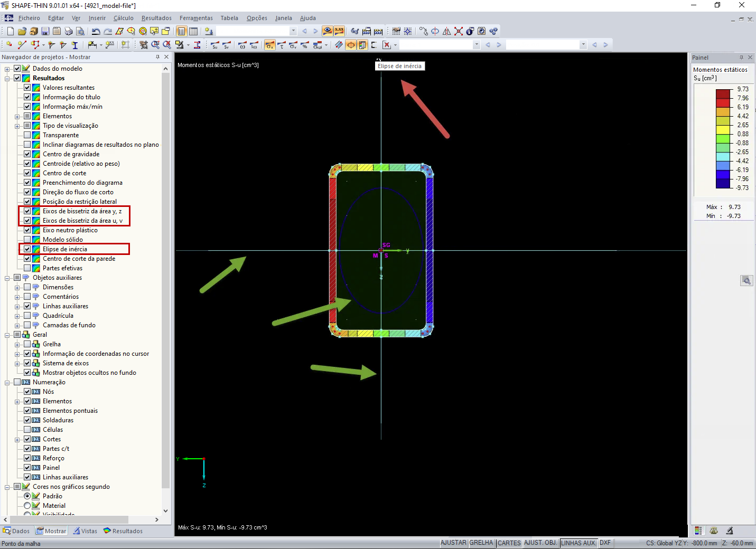This screenshot has width=756, height=549.
Task: Select the Material radio button
Action: tap(27, 506)
